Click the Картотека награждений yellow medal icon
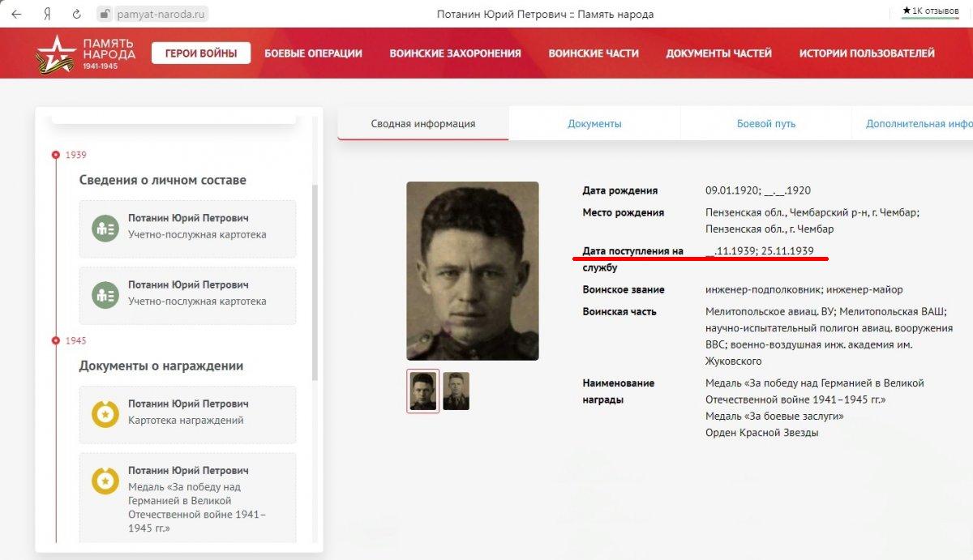The image size is (973, 560). coord(105,414)
